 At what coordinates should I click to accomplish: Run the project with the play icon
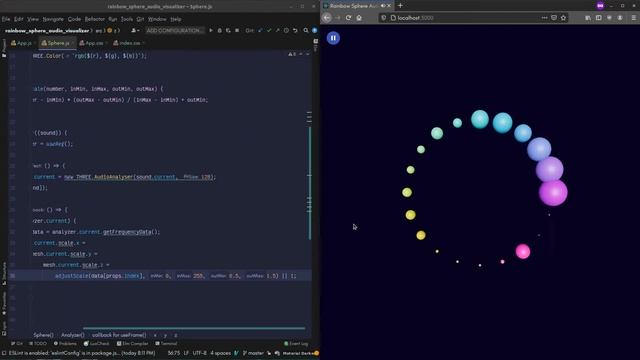click(x=211, y=31)
